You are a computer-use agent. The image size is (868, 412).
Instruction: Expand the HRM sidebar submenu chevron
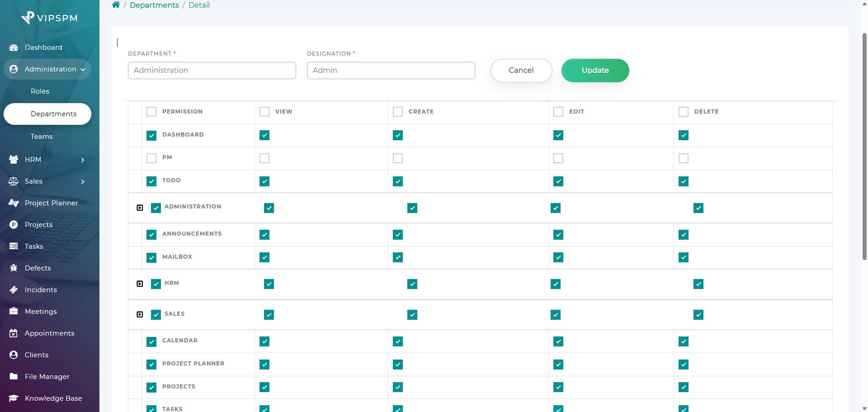pyautogui.click(x=83, y=160)
